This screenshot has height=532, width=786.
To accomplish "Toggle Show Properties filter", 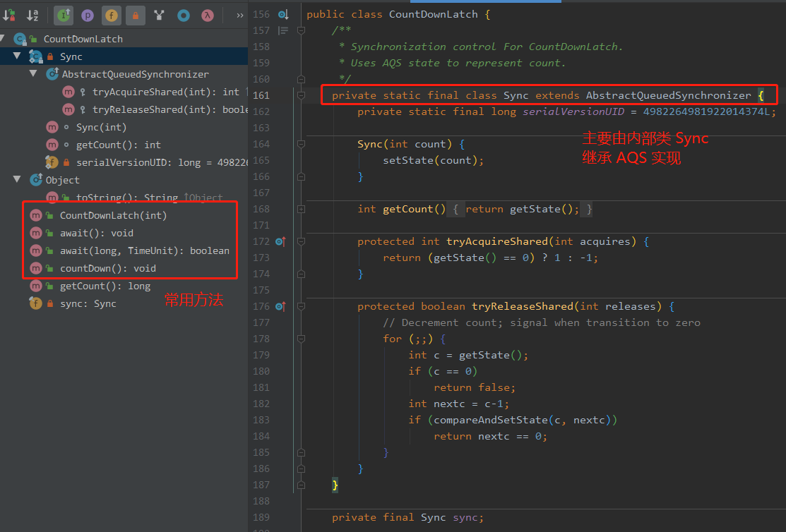I will [87, 15].
